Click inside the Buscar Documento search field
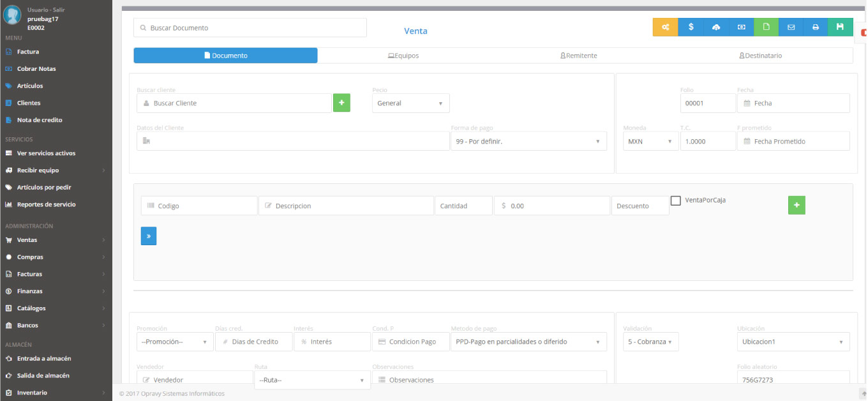The width and height of the screenshot is (868, 401). (x=249, y=27)
